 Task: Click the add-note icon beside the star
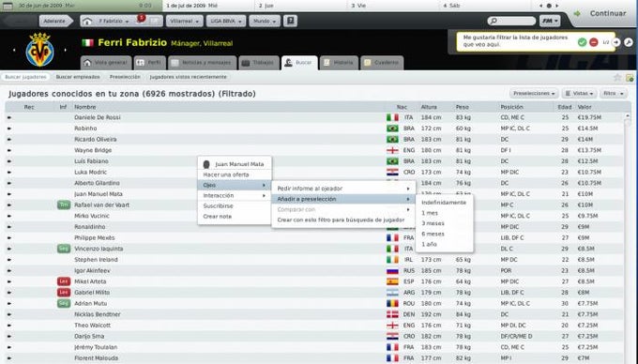630,77
